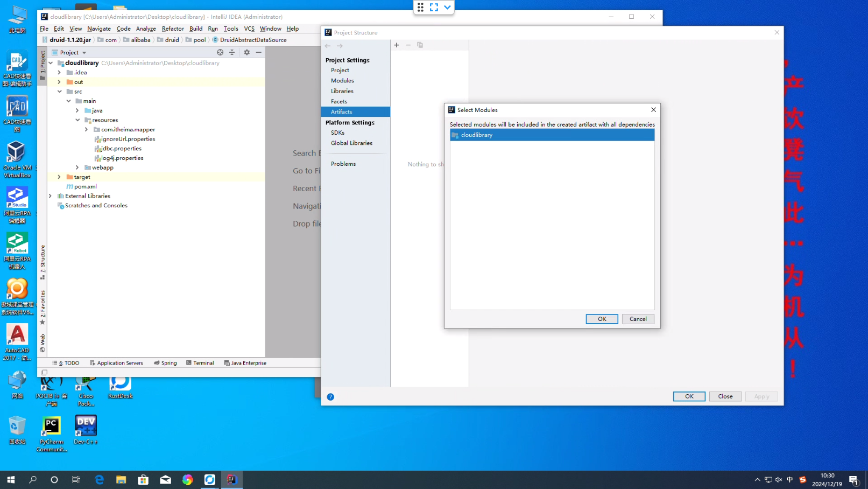Viewport: 868px width, 489px height.
Task: Hide the Project tool window
Action: tap(259, 52)
